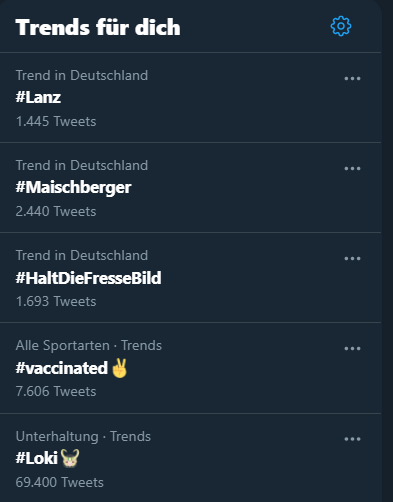Click the Loki helmet emoji icon

(70, 458)
